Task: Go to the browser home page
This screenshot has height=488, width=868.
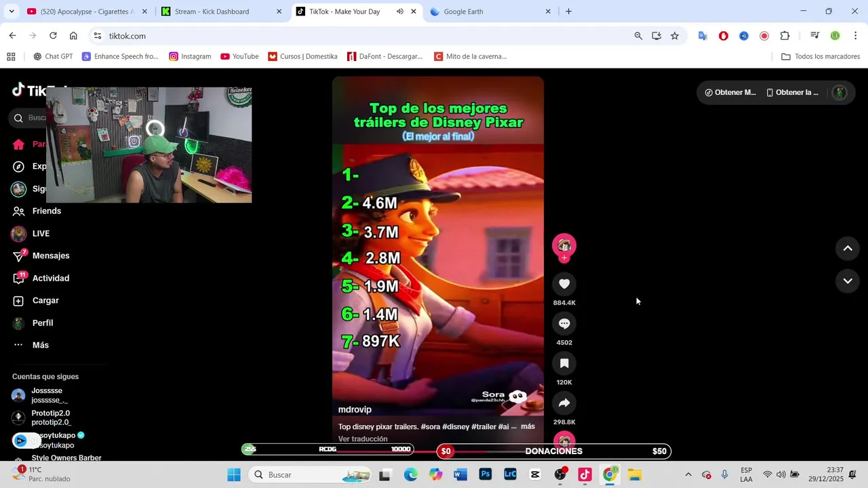Action: 73,36
